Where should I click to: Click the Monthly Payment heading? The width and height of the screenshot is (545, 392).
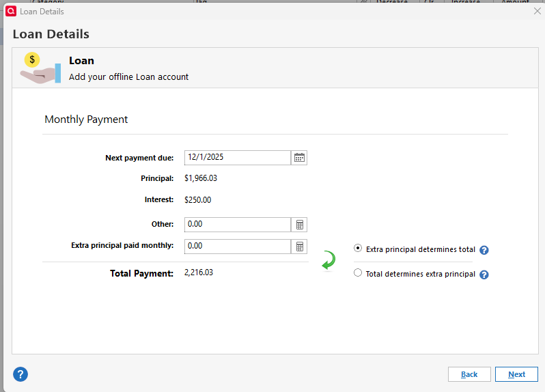tap(86, 120)
